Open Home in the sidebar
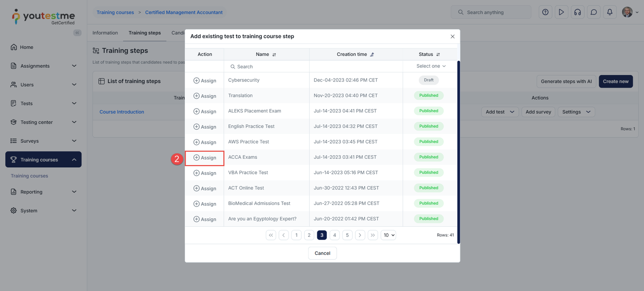 pos(27,47)
